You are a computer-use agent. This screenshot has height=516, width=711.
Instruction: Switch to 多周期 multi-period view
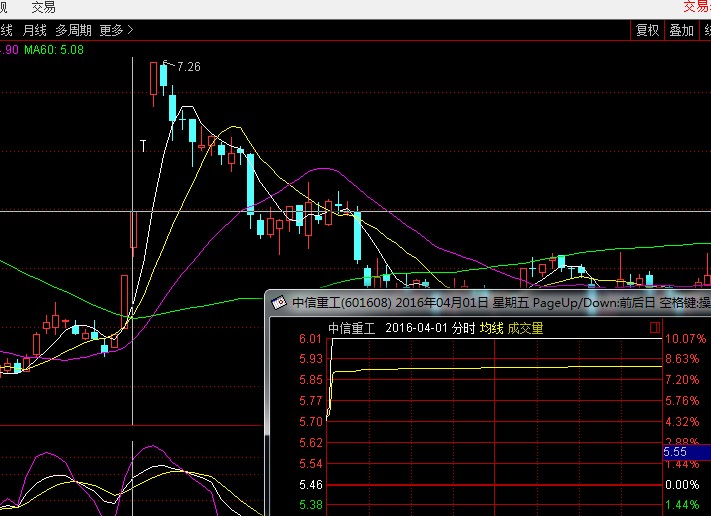click(x=75, y=30)
